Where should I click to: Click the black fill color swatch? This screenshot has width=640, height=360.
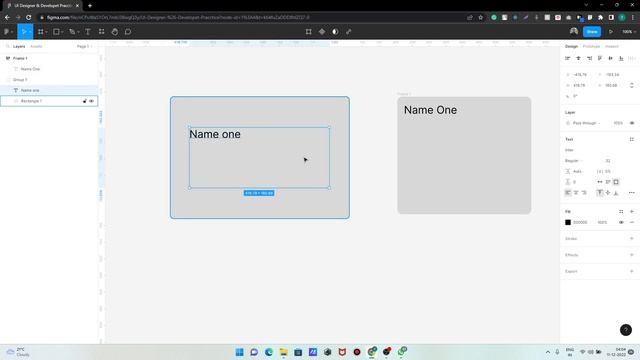[x=568, y=222]
